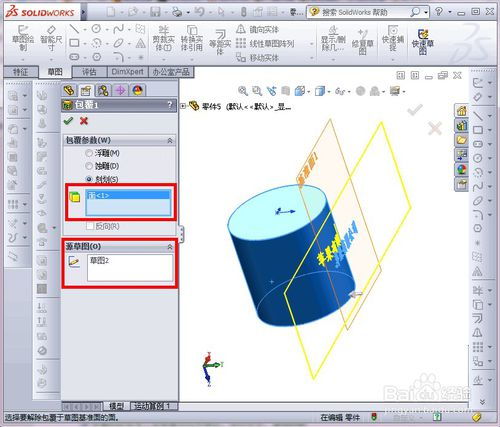Image resolution: width=500 pixels, height=427 pixels.
Task: Collapse the Wrap Parameters section
Action: pos(170,141)
